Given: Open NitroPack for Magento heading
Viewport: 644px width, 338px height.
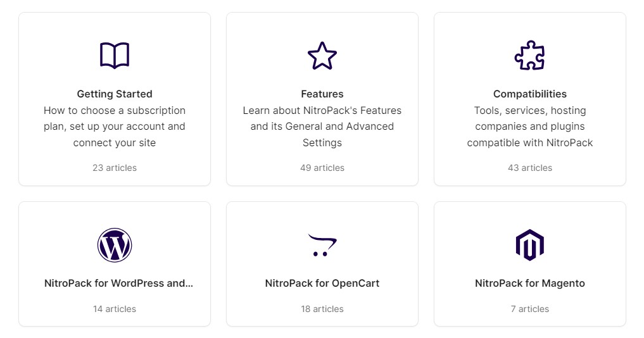Looking at the screenshot, I should click(530, 283).
